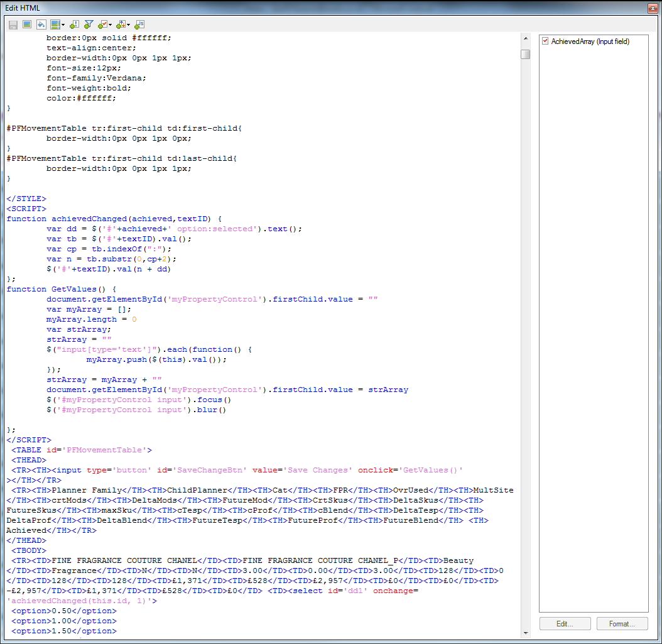This screenshot has width=662, height=644.
Task: Click the vertical scrollbar thumb in code editor
Action: [526, 55]
